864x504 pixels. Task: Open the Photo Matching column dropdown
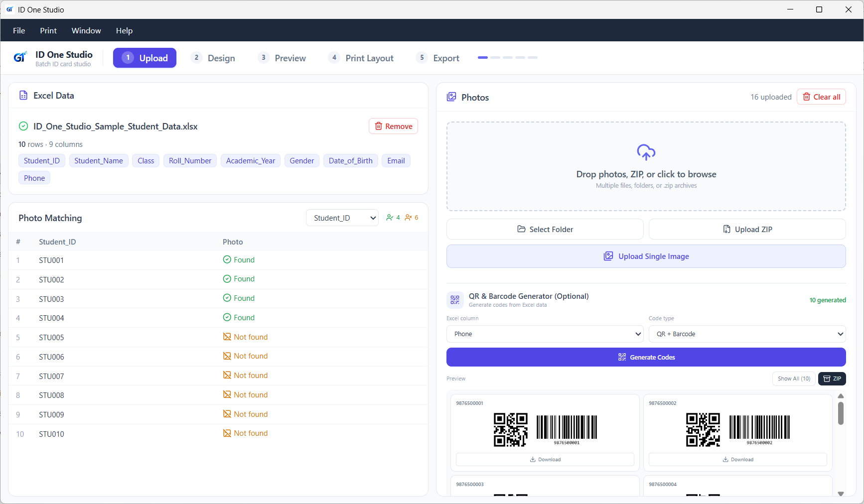(x=343, y=218)
